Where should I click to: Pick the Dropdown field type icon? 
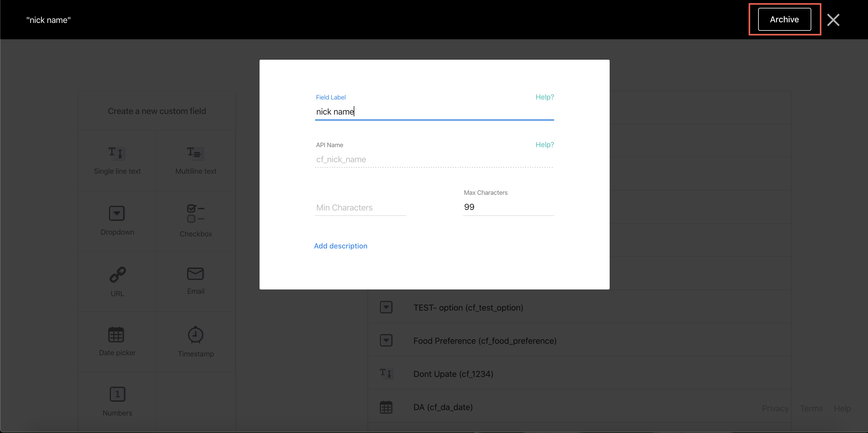(117, 213)
